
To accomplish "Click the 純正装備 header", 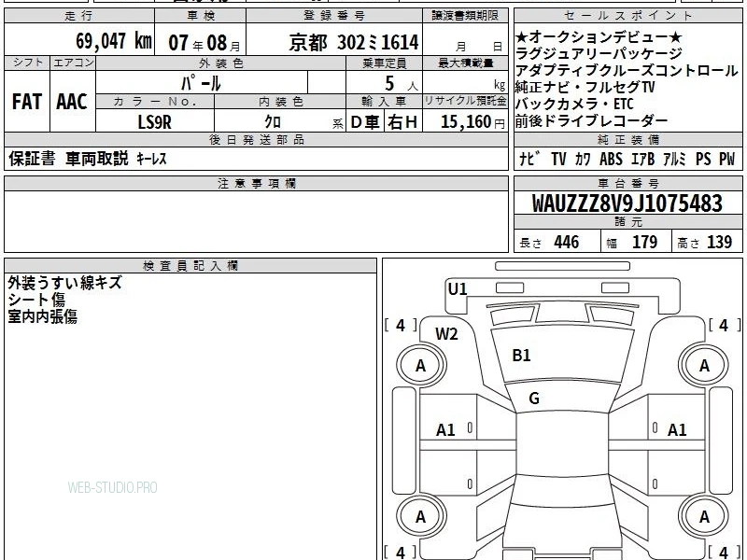I will 627,139.
